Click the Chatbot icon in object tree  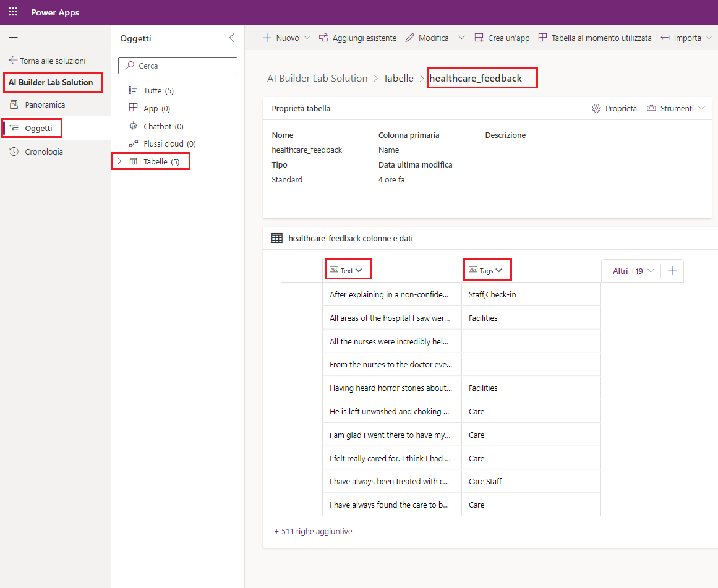click(133, 126)
